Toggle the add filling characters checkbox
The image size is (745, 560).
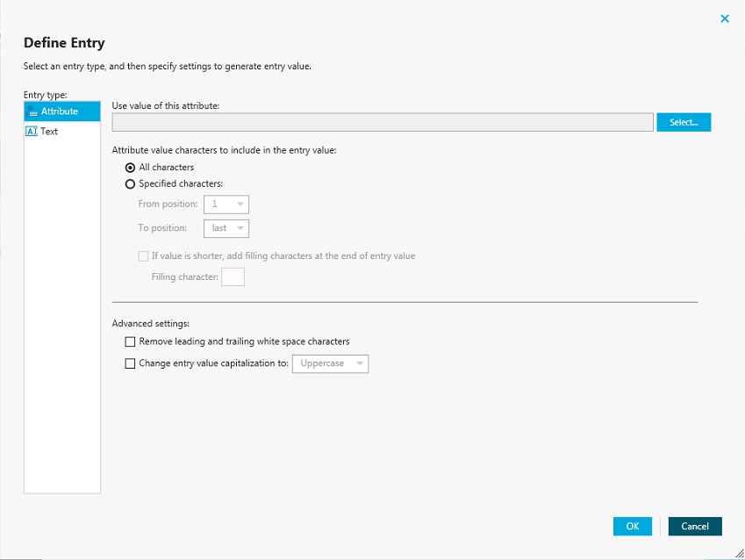tap(143, 256)
